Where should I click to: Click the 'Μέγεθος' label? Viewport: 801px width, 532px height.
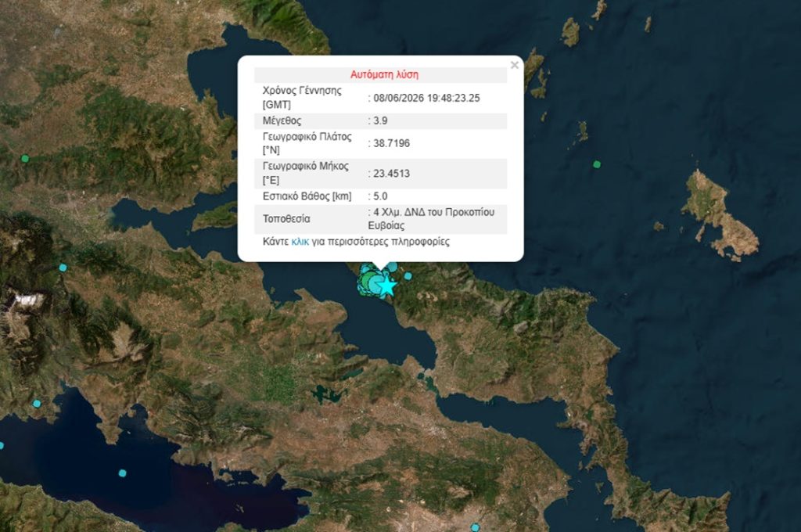coord(282,120)
